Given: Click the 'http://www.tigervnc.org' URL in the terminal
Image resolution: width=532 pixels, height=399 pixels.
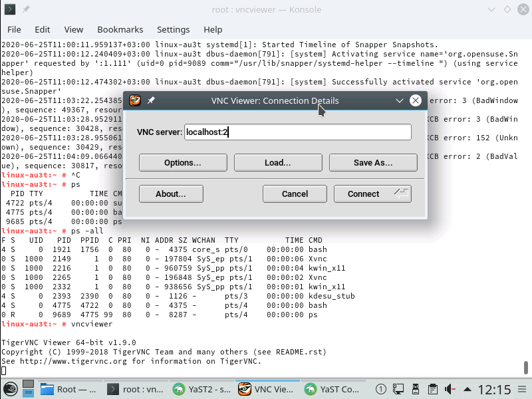Looking at the screenshot, I should [x=73, y=361].
